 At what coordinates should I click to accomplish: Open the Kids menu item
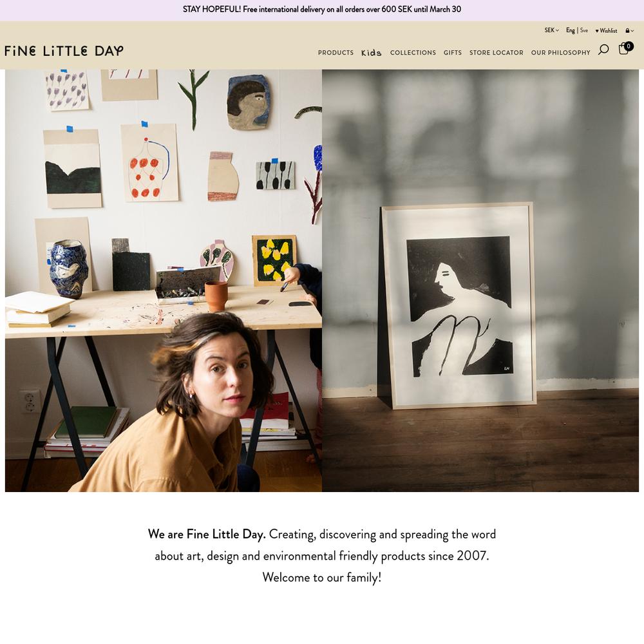tap(372, 53)
